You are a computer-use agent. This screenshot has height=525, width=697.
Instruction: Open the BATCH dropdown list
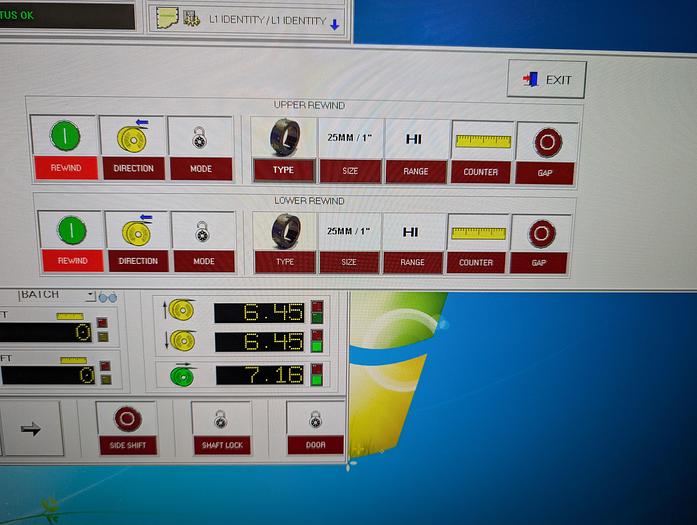click(x=91, y=296)
